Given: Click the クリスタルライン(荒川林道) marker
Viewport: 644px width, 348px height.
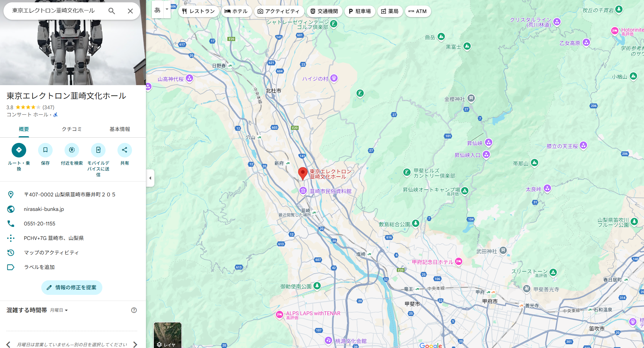Looking at the screenshot, I should pos(557,22).
